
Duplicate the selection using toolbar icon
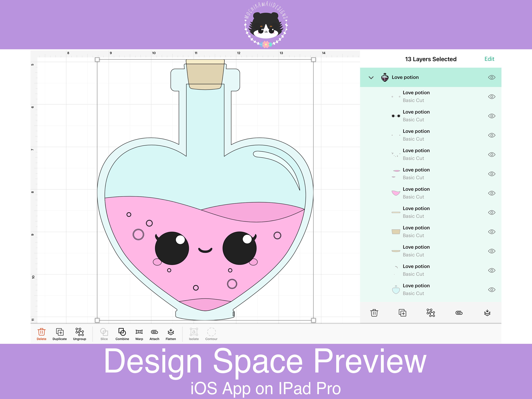click(x=59, y=333)
